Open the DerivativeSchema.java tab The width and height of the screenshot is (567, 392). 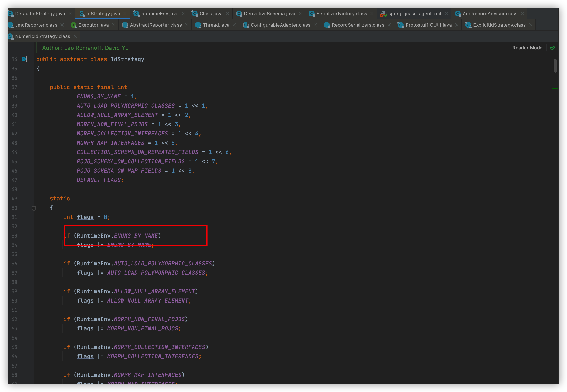tap(269, 14)
